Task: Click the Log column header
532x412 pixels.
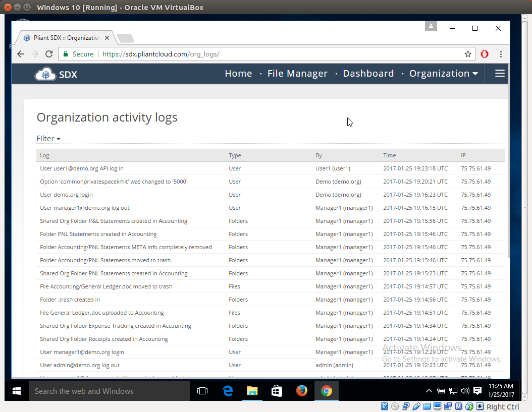Action: coord(44,155)
